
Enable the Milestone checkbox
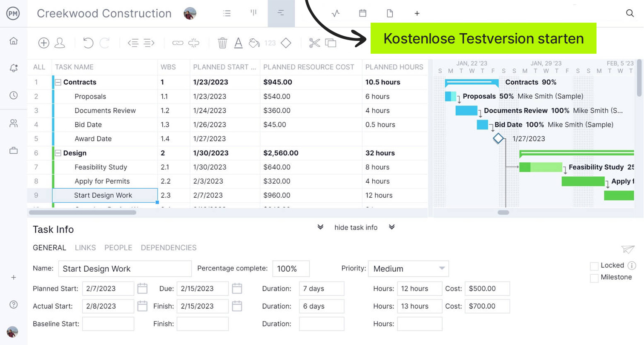(594, 278)
